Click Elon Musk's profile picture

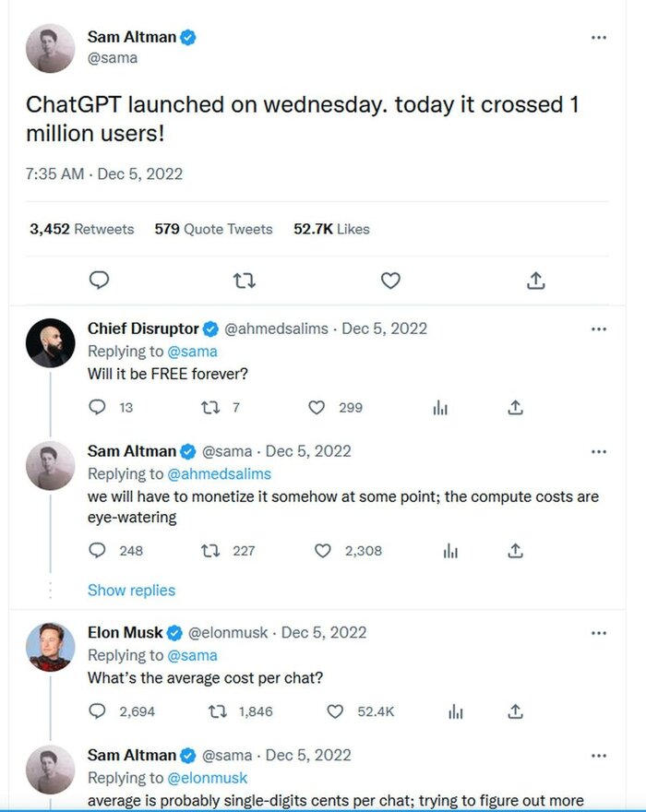[x=50, y=647]
